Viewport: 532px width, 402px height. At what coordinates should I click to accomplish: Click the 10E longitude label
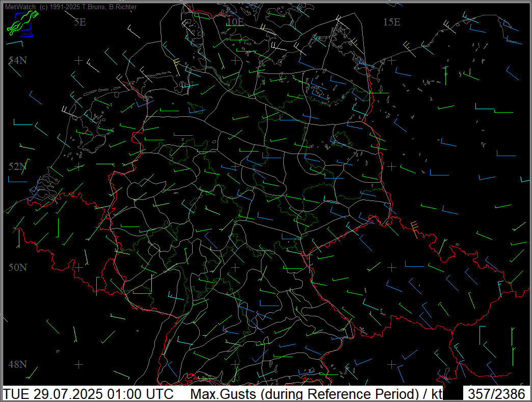(235, 22)
